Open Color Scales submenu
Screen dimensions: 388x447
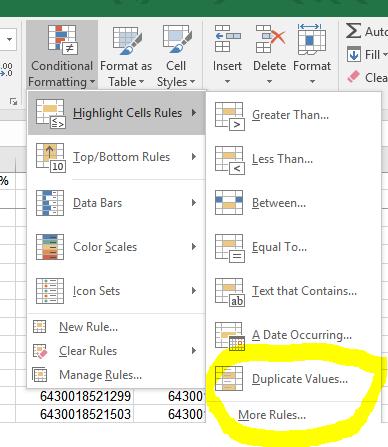(x=116, y=247)
